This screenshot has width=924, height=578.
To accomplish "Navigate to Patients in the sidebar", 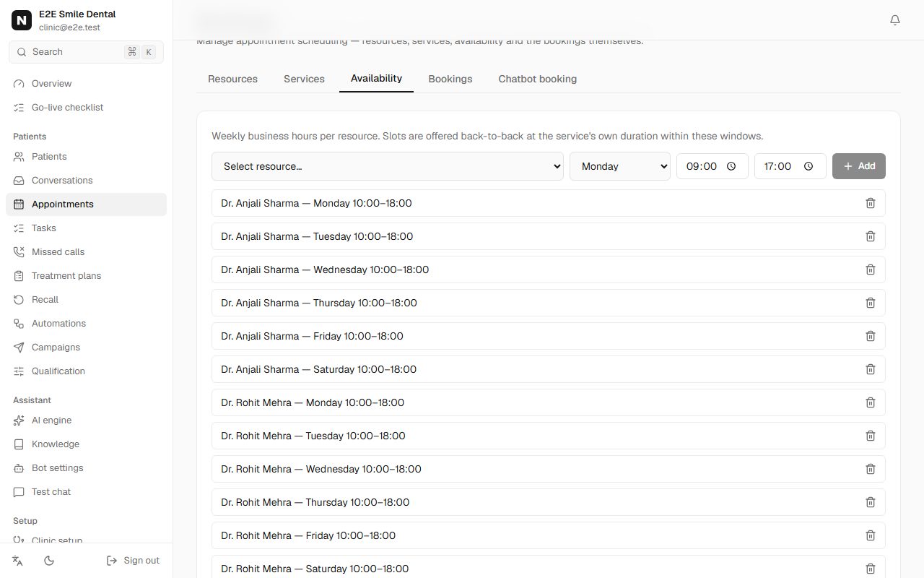I will (86, 157).
